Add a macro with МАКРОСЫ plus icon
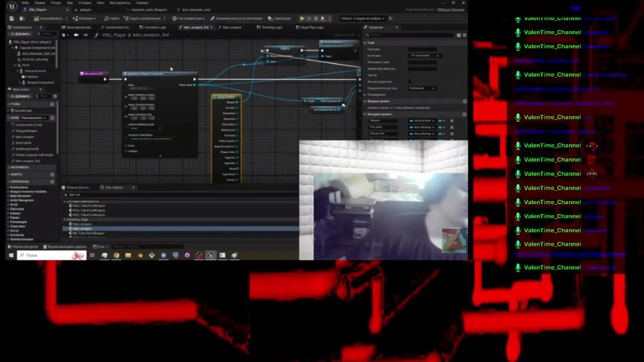The width and height of the screenshot is (644, 362). coord(52,174)
